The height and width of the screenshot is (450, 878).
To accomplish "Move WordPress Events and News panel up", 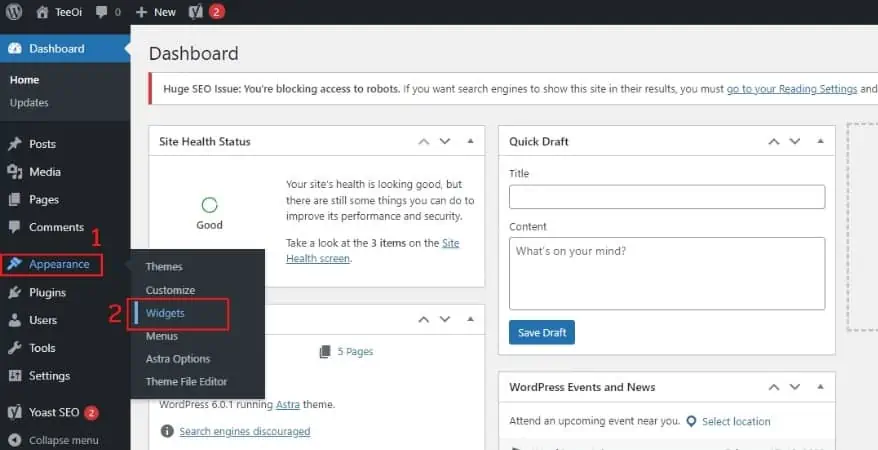I will 774,387.
